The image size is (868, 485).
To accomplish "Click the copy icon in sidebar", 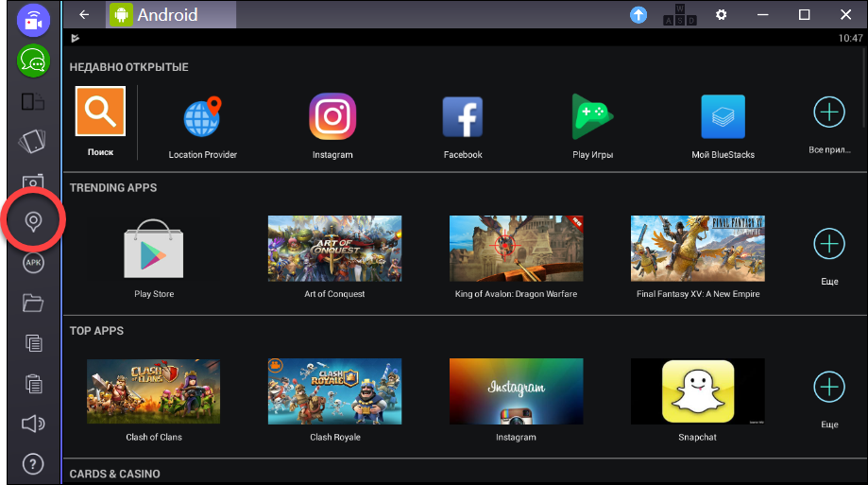I will pyautogui.click(x=34, y=343).
